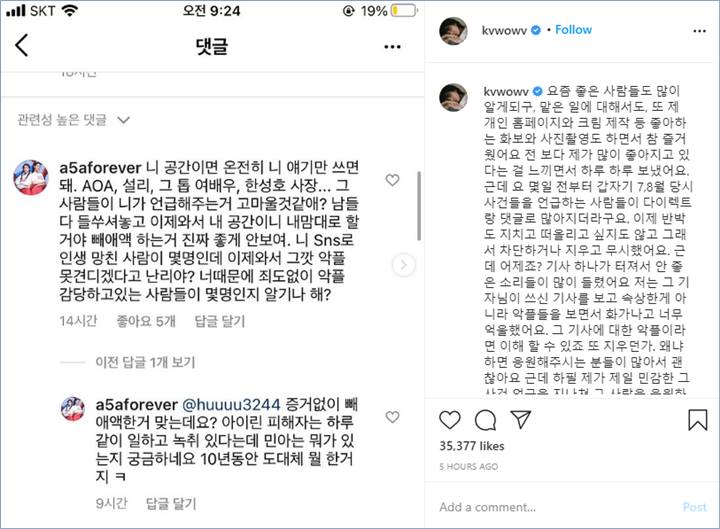Open a5aforever avatar on first comment

pyautogui.click(x=31, y=177)
